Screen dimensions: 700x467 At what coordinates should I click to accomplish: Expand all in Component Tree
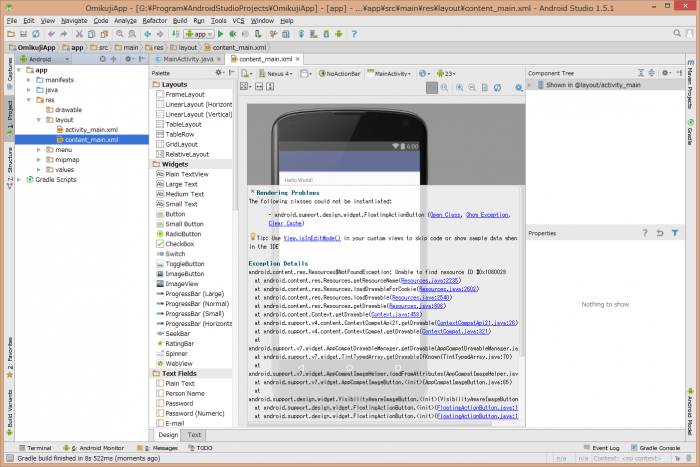click(641, 73)
